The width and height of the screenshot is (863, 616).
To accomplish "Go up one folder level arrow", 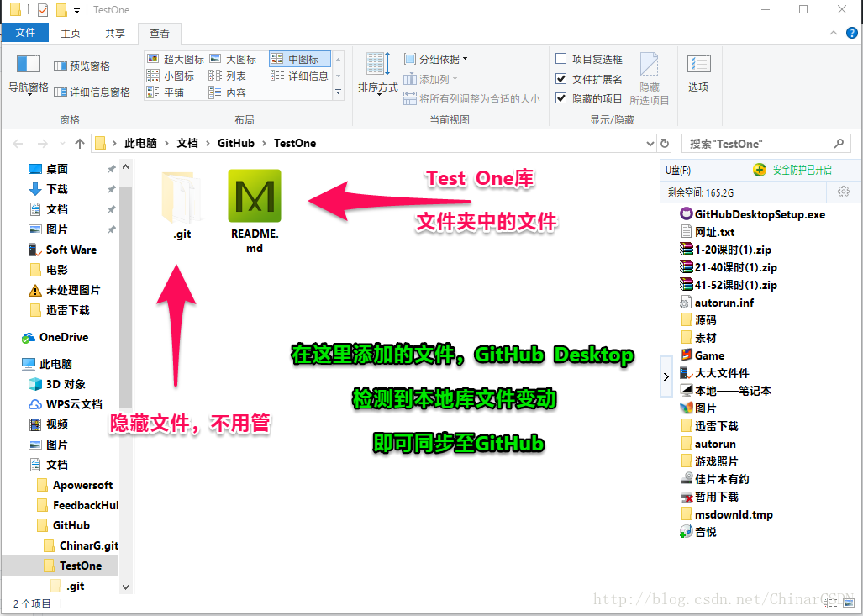I will (80, 144).
